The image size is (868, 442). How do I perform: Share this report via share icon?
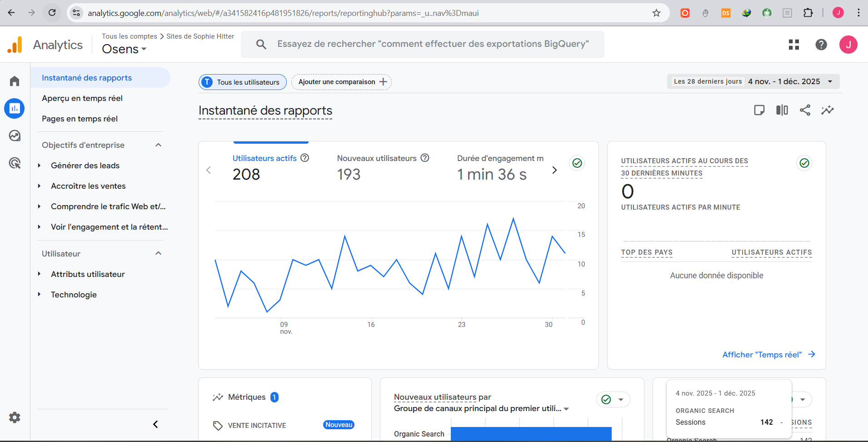pyautogui.click(x=805, y=110)
